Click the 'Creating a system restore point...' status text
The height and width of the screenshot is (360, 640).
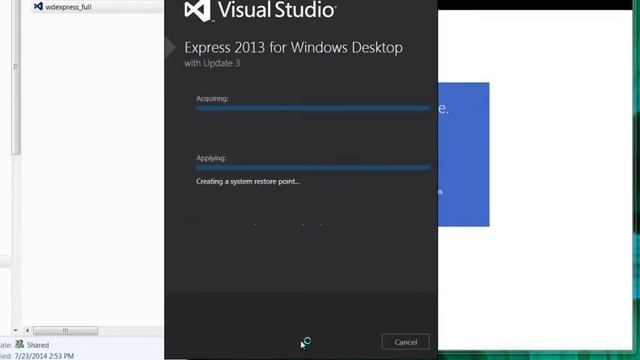point(248,181)
